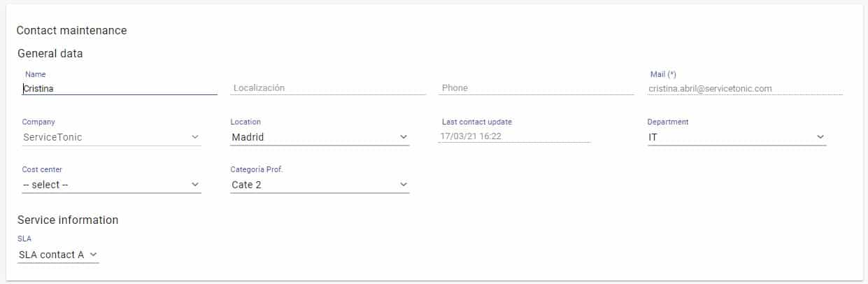Click the Last contact update date field
The width and height of the screenshot is (868, 284).
[514, 137]
